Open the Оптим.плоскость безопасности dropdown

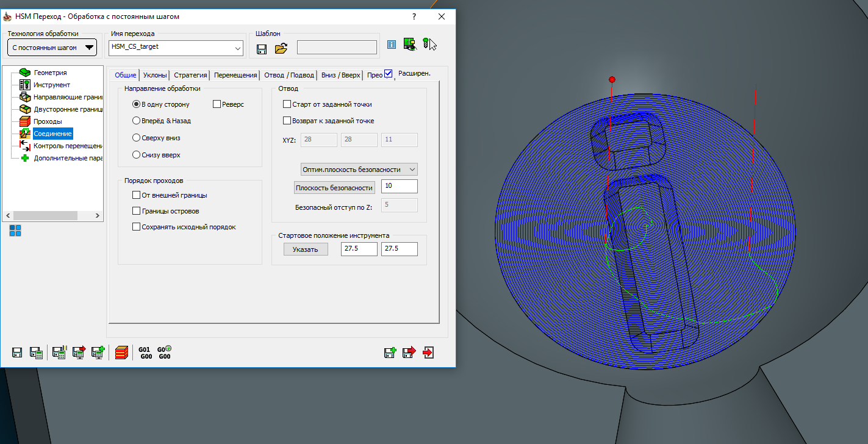(359, 169)
